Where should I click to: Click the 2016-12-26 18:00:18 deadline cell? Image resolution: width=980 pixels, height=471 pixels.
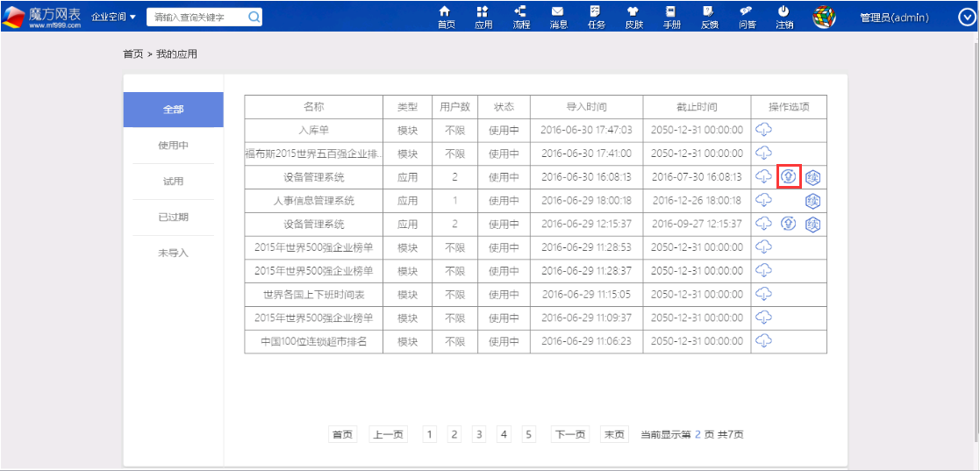point(697,201)
